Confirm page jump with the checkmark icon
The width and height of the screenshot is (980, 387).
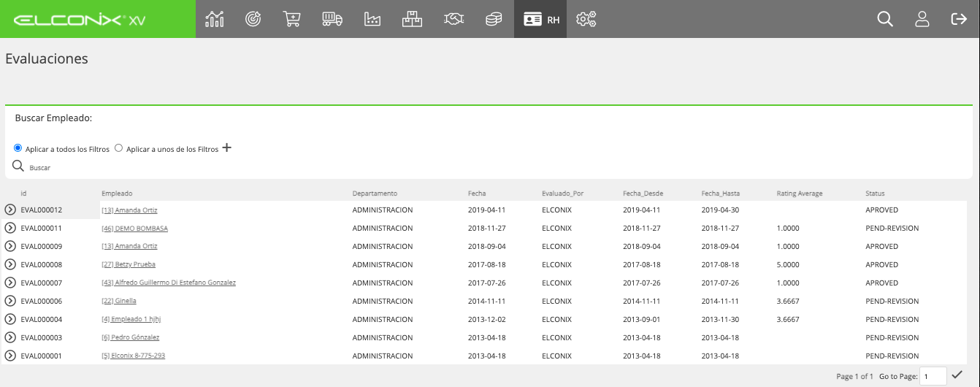pyautogui.click(x=957, y=375)
